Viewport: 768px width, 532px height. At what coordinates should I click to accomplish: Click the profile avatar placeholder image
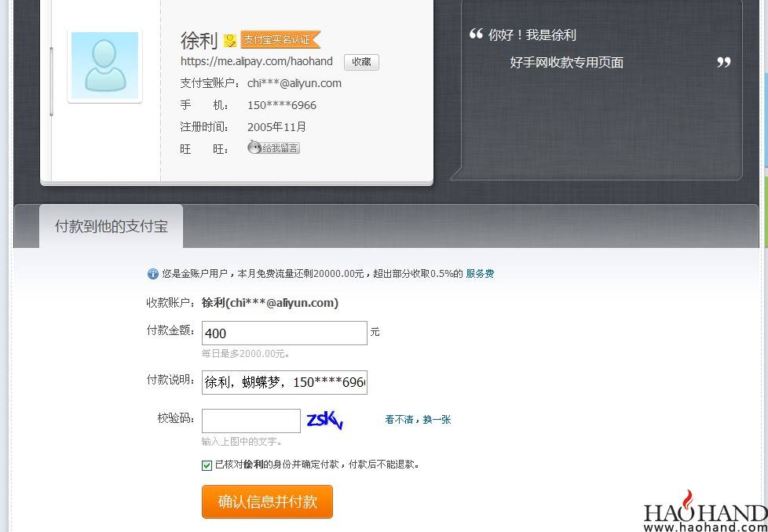pos(104,66)
